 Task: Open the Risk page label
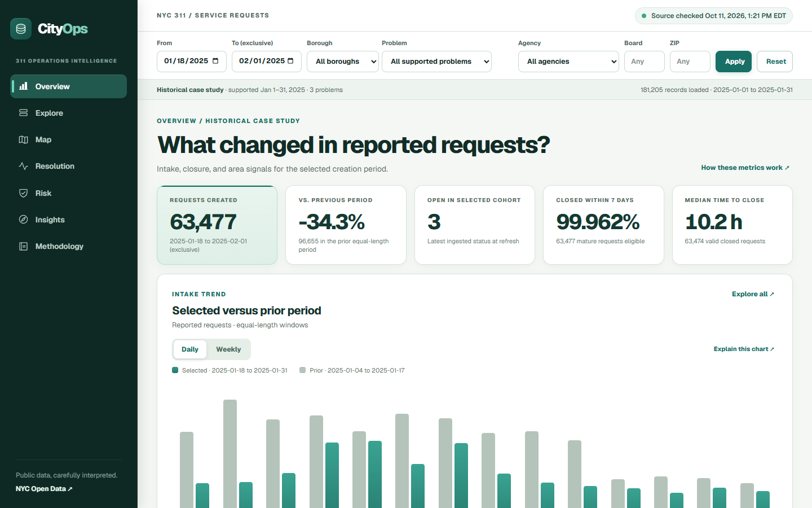coord(43,193)
